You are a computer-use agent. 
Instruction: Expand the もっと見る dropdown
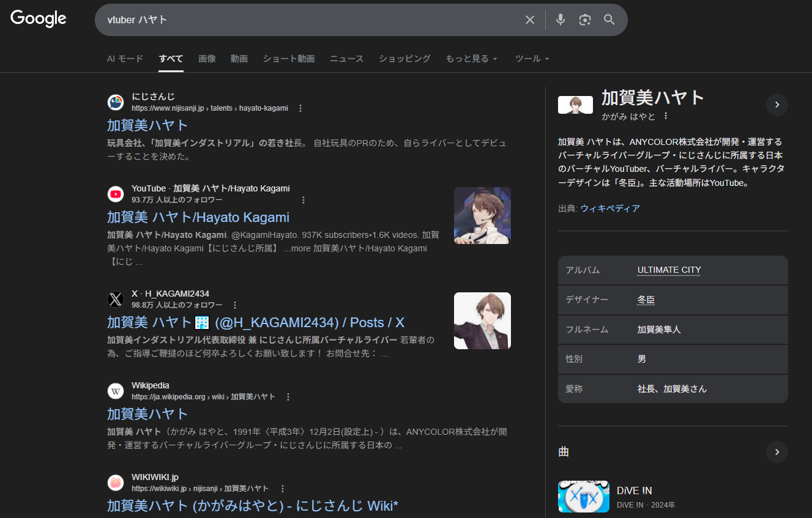[x=471, y=59]
